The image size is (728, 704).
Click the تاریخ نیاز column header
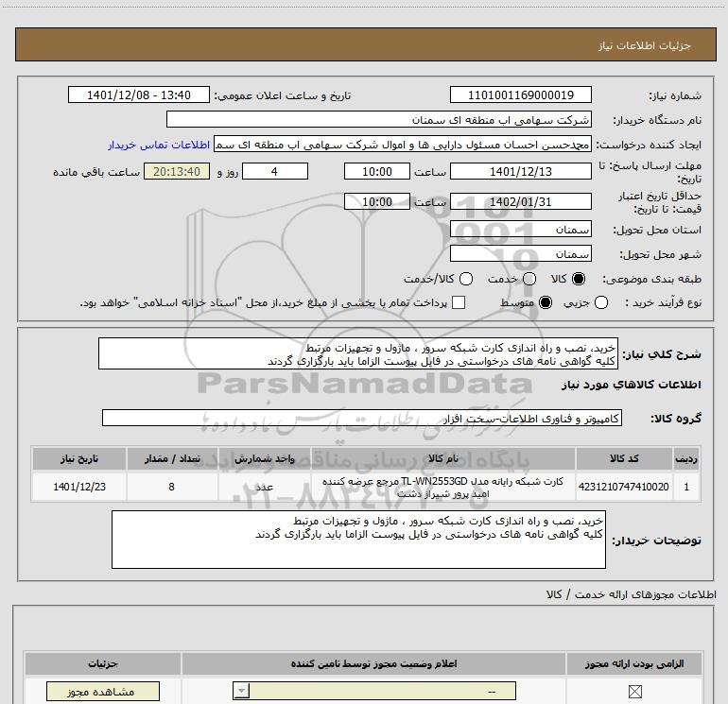78,458
